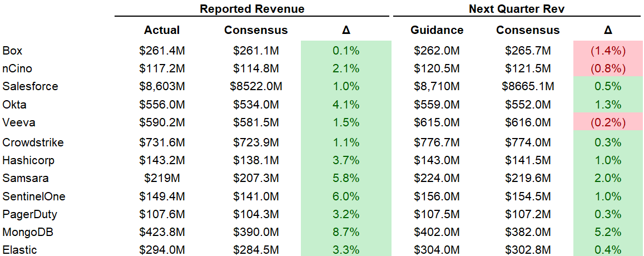The image size is (644, 256).
Task: Click Okta reported delta 4.1%
Action: [x=346, y=105]
